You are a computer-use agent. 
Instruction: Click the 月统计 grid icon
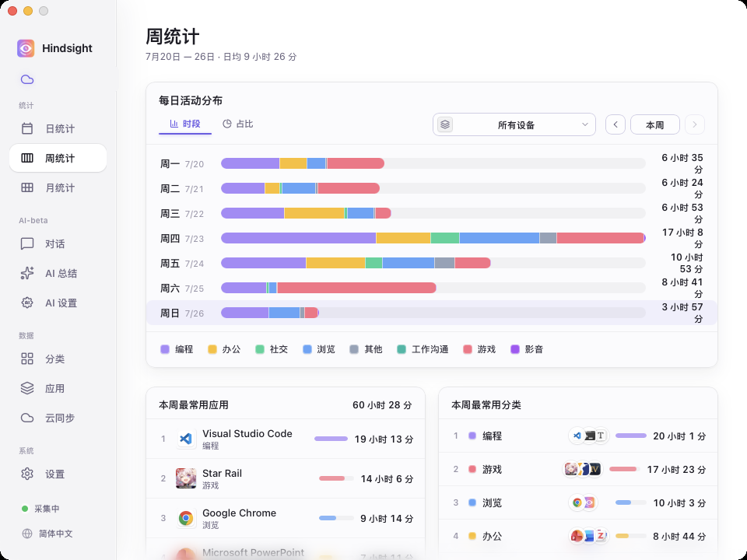pyautogui.click(x=27, y=187)
